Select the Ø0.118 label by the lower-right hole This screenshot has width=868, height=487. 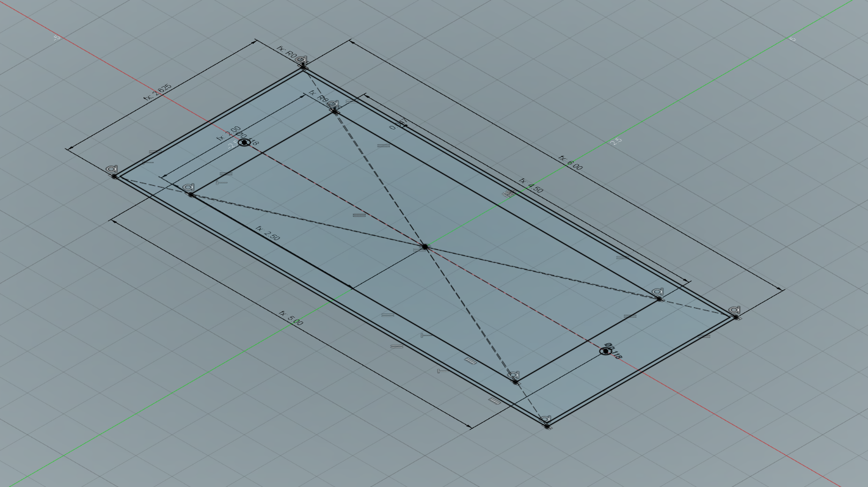coord(612,350)
